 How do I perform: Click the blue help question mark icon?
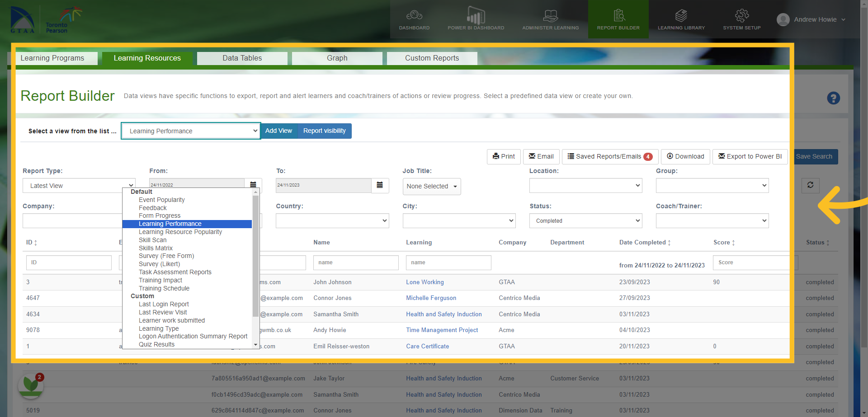(x=833, y=98)
